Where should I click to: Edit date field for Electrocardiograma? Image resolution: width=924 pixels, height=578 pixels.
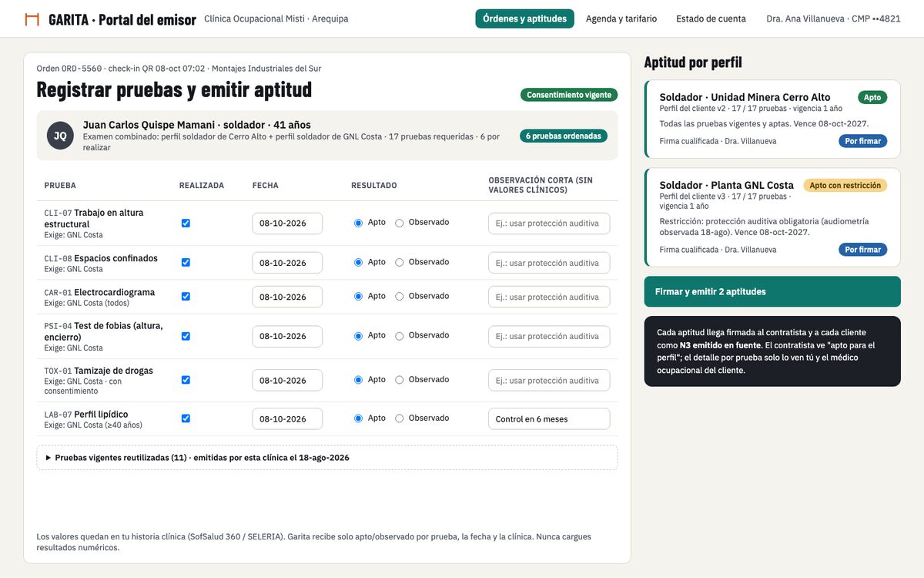[x=287, y=297]
